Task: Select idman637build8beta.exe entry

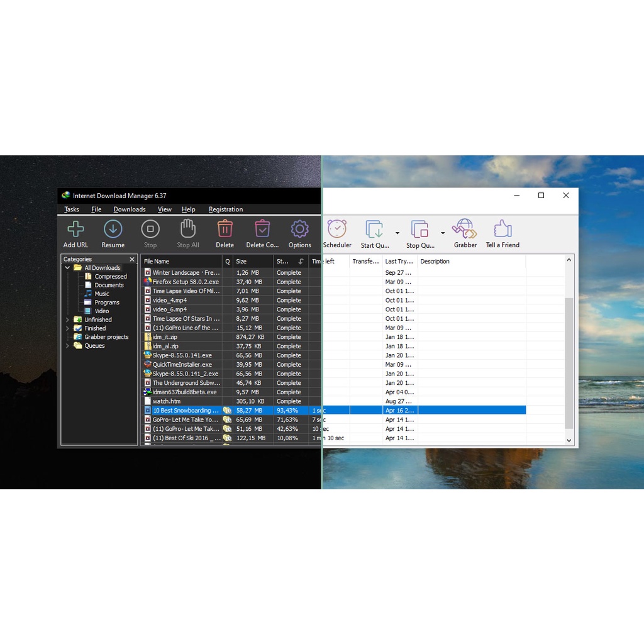Action: 333,392
